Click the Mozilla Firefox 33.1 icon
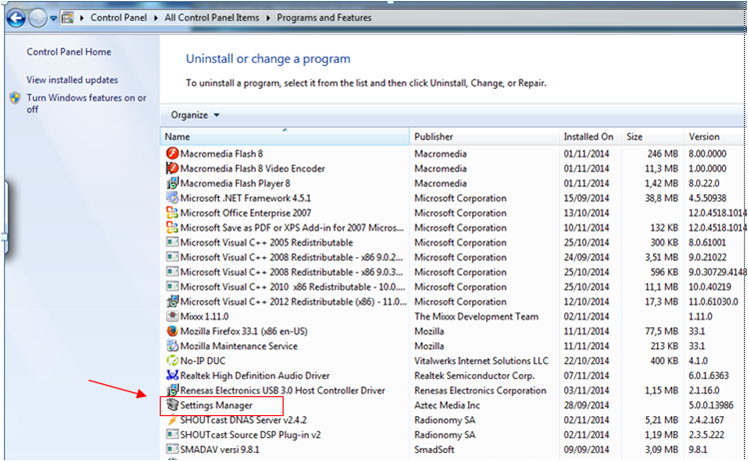This screenshot has height=461, width=748. click(x=172, y=331)
